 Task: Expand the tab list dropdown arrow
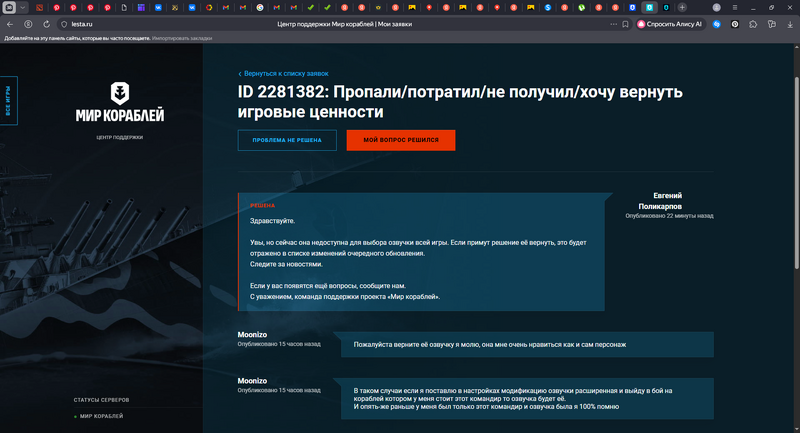pos(22,7)
